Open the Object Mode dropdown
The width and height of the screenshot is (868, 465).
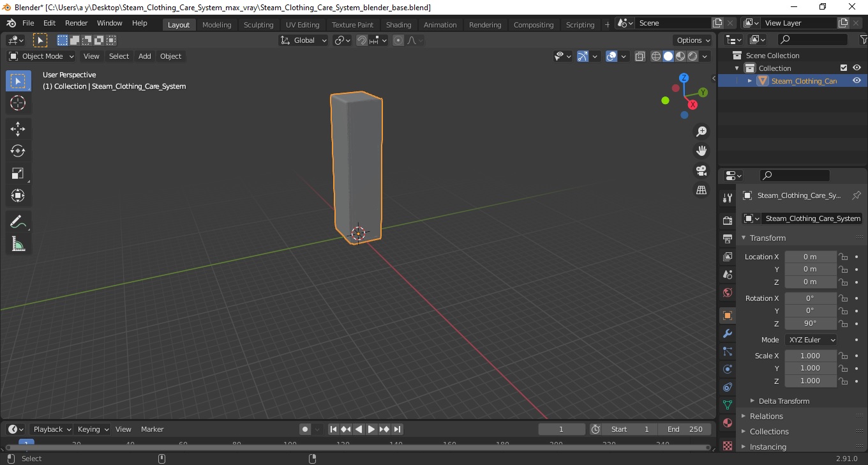(41, 56)
